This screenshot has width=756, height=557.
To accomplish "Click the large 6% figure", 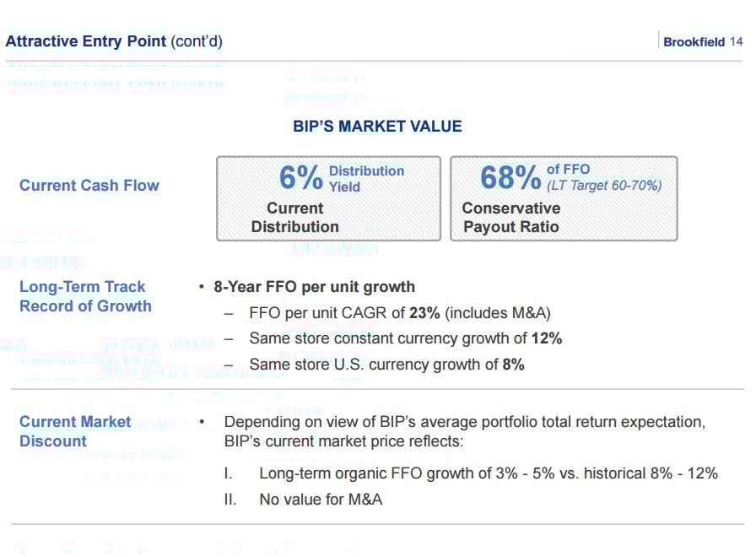I will pyautogui.click(x=301, y=178).
